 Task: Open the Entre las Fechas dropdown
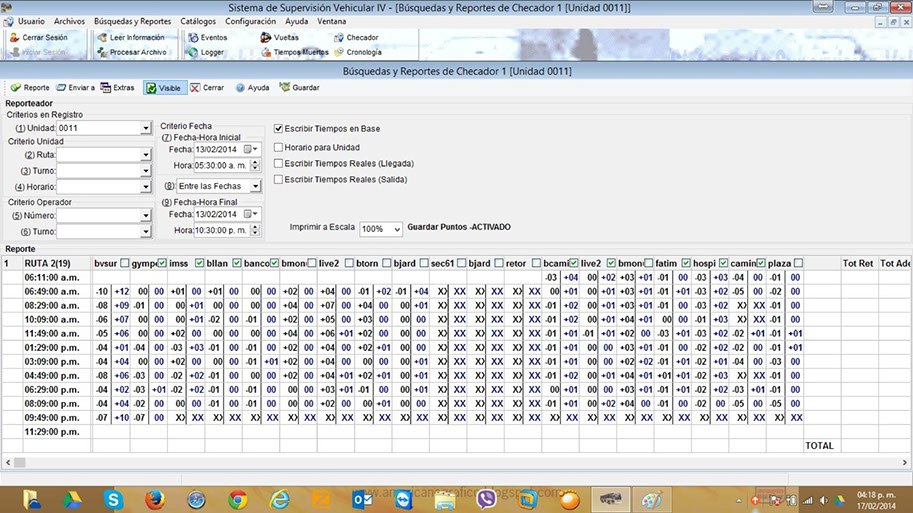(x=254, y=186)
